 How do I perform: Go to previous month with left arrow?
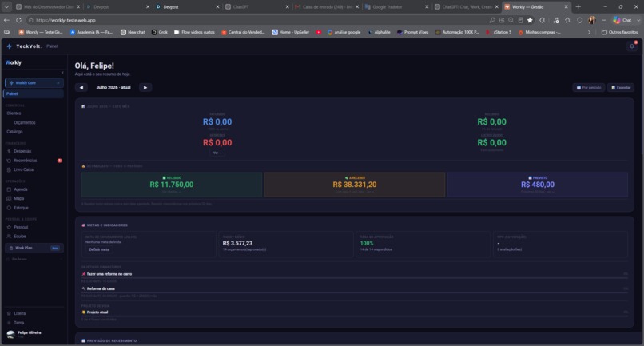click(x=81, y=88)
